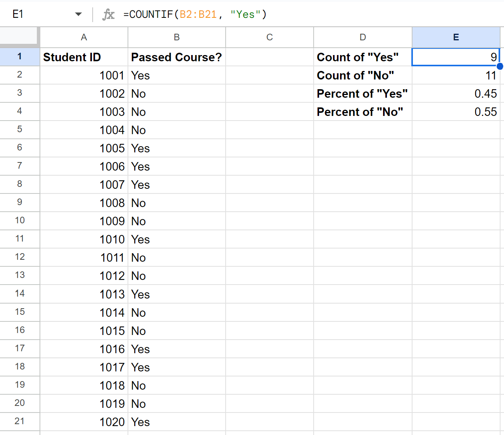Screen dimensions: 504x435
Task: Select the row 10 header
Action: pos(20,221)
